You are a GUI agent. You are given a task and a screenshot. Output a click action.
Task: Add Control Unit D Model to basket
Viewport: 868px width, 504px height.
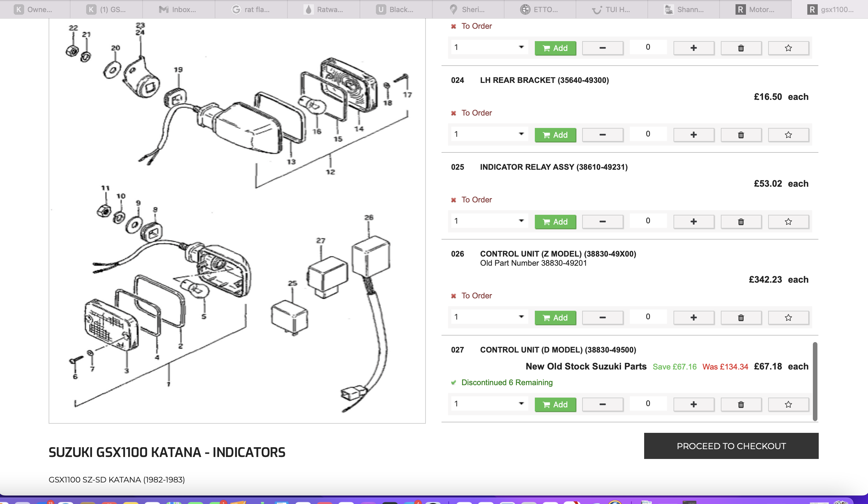coord(555,404)
